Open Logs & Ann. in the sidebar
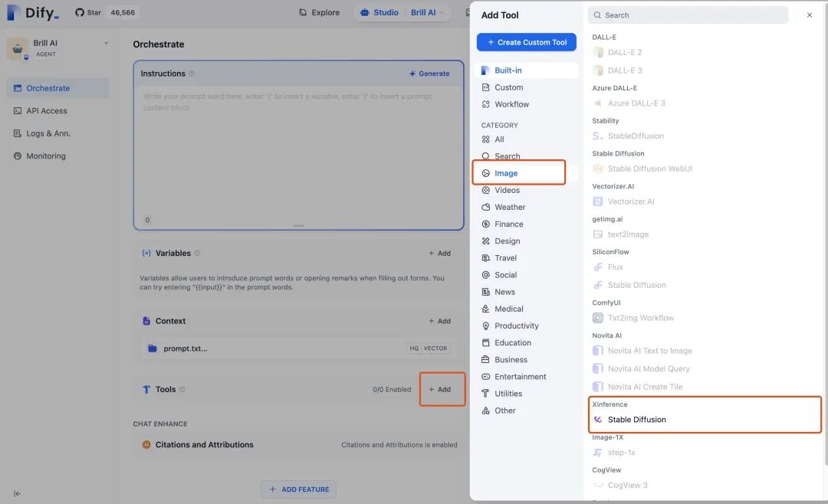 (x=58, y=133)
